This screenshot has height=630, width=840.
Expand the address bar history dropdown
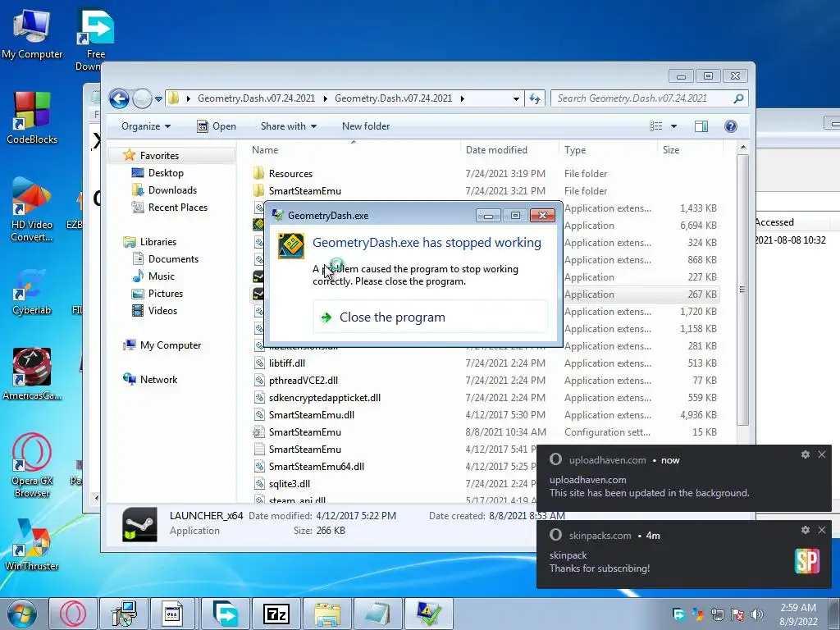pyautogui.click(x=516, y=98)
